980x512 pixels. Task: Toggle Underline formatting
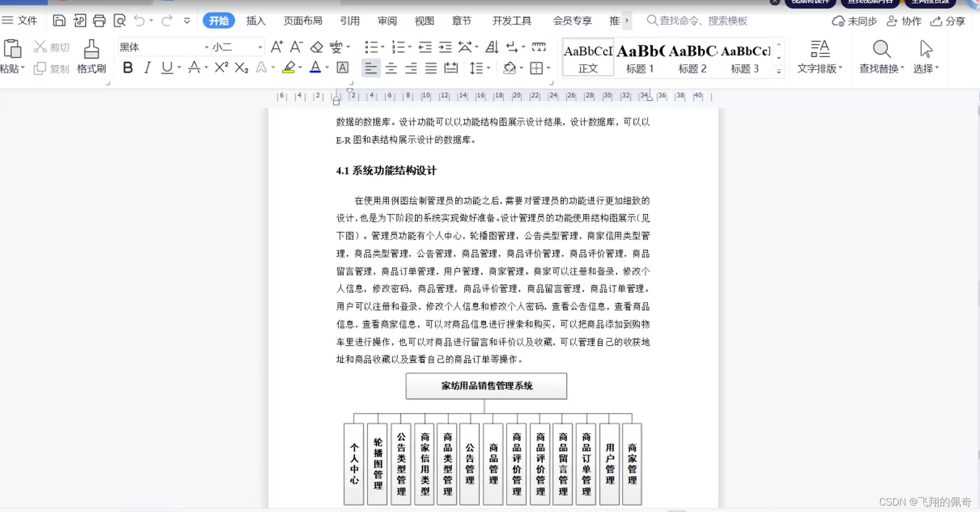tap(167, 67)
